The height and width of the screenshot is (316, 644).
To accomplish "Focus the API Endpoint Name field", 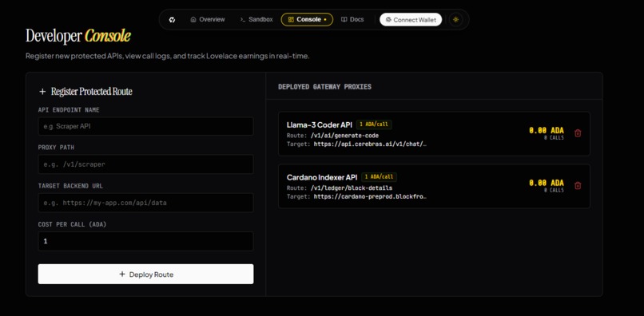I will 145,126.
